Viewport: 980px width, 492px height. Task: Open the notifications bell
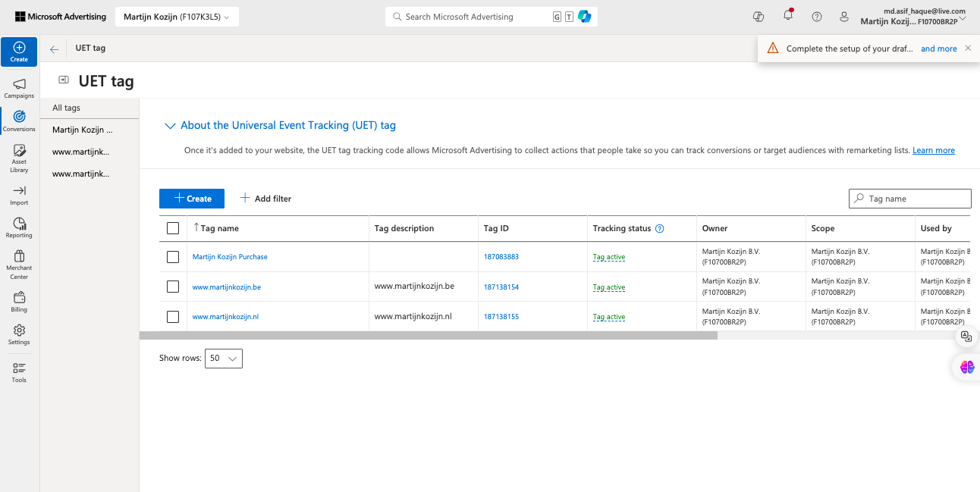click(x=788, y=16)
